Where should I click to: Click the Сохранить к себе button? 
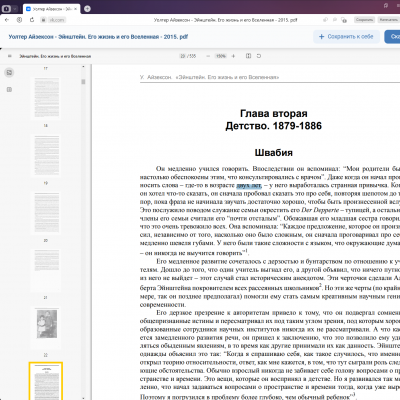[x=346, y=37]
